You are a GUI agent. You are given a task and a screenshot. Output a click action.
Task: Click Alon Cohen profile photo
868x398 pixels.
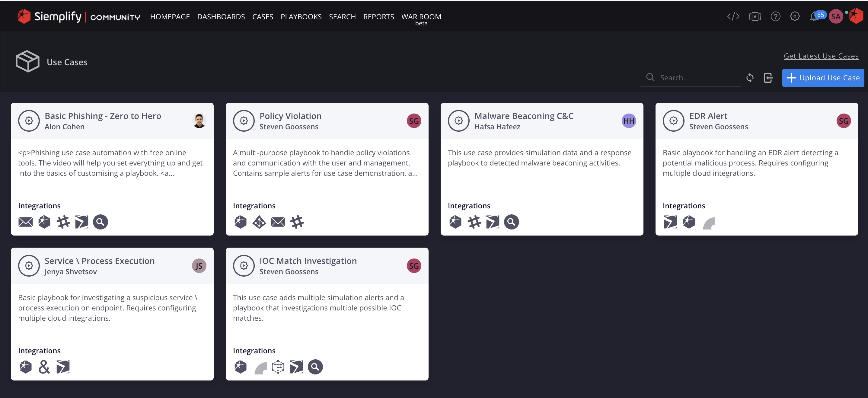click(x=199, y=121)
